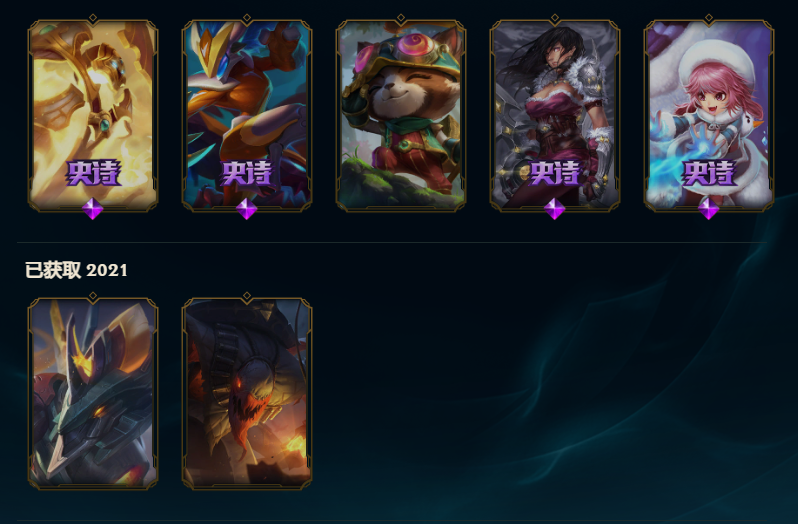This screenshot has height=524, width=798.
Task: Select the purple gem under the Kha'Zix card
Action: pyautogui.click(x=247, y=209)
